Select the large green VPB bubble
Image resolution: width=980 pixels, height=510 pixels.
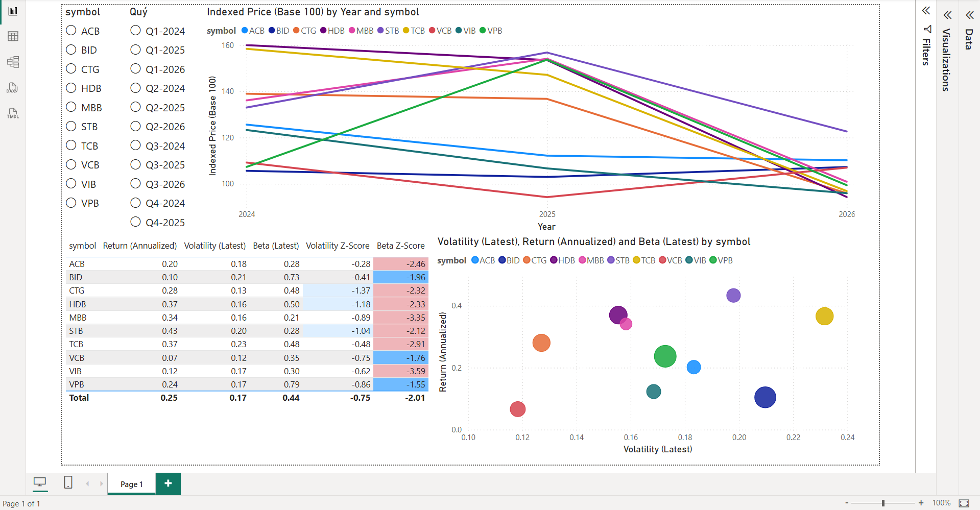(665, 356)
